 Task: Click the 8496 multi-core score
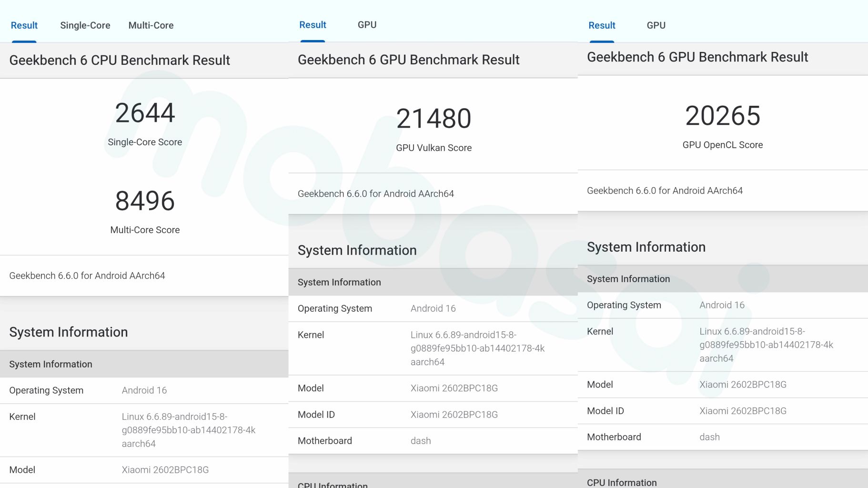145,201
